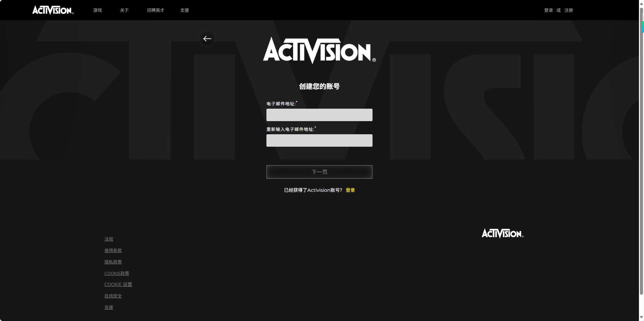Focus the 重新输入电子邮件地址 input field
This screenshot has height=321, width=644.
319,140
